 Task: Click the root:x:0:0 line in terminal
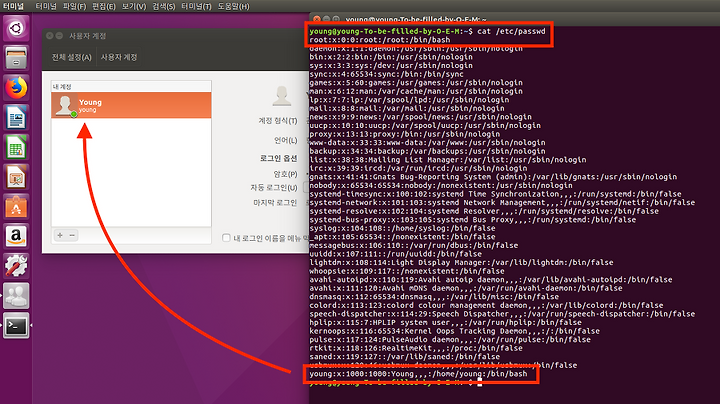point(380,40)
